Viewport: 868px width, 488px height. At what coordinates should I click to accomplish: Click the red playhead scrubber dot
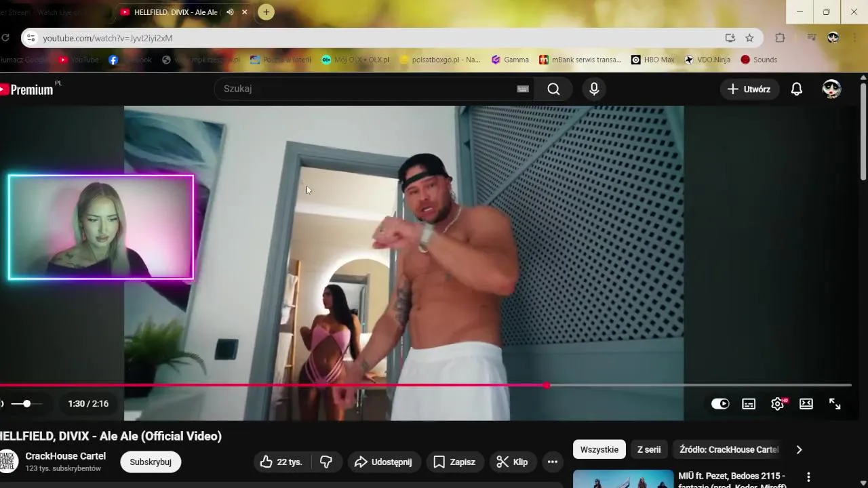tap(547, 385)
